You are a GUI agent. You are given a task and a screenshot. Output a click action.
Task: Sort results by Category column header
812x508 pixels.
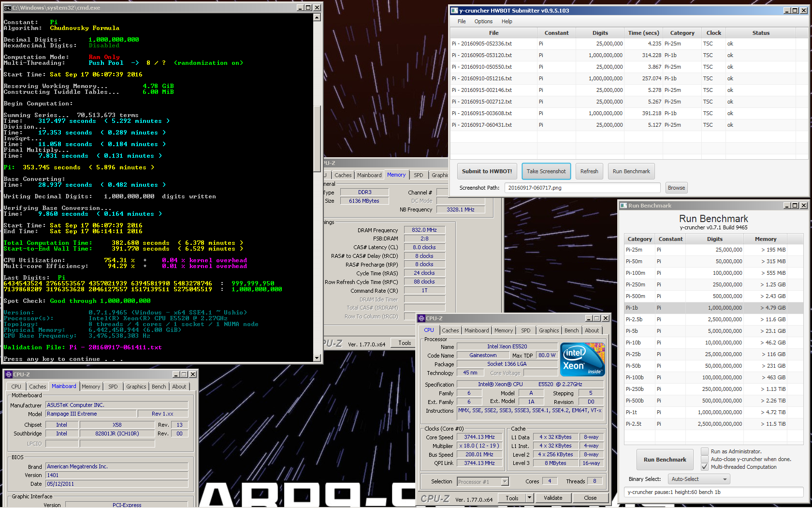682,33
